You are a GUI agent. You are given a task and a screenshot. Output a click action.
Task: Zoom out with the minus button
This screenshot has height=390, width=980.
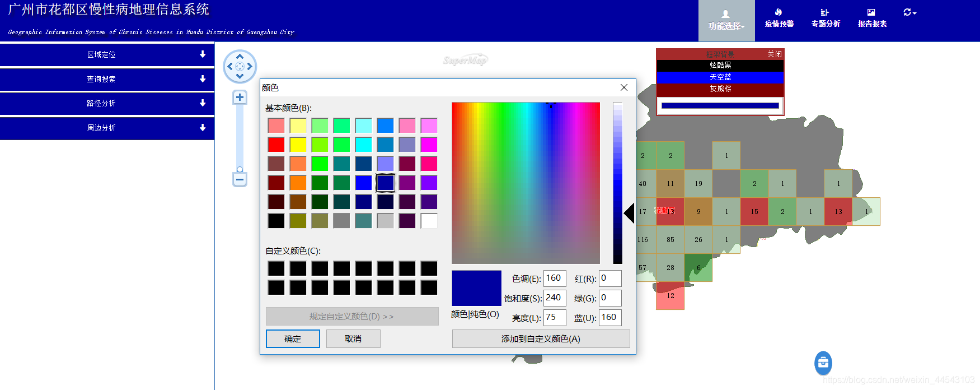coord(240,180)
